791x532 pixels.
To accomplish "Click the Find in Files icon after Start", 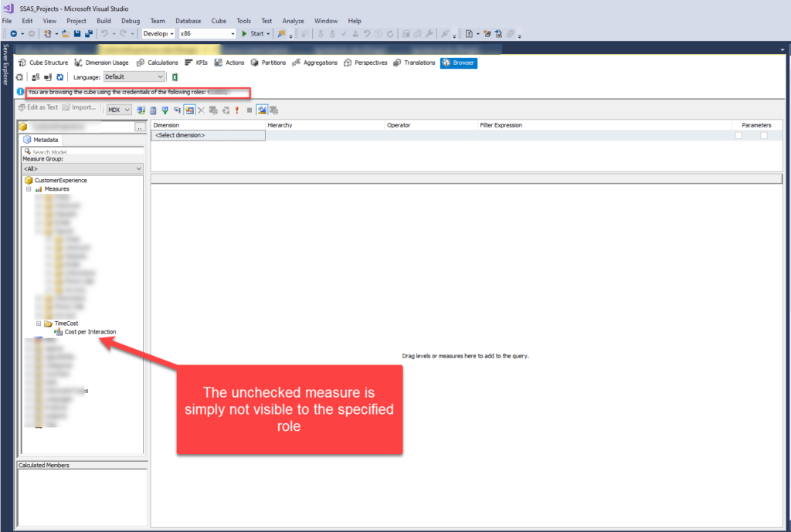I will (281, 34).
